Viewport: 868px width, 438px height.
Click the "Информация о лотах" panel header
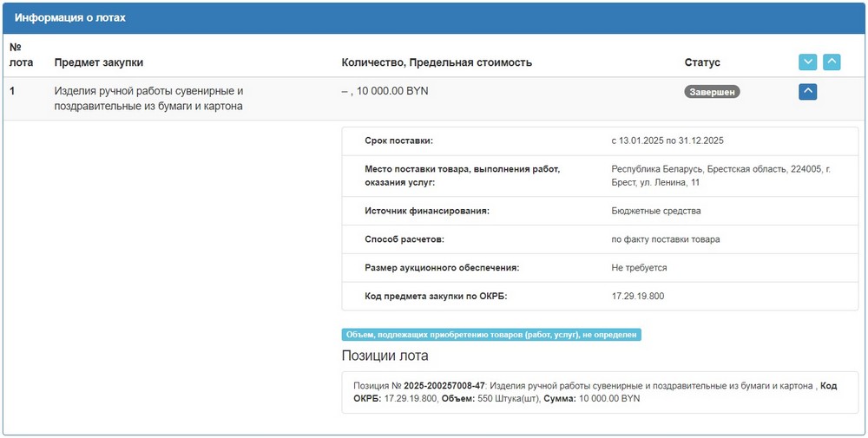point(70,17)
